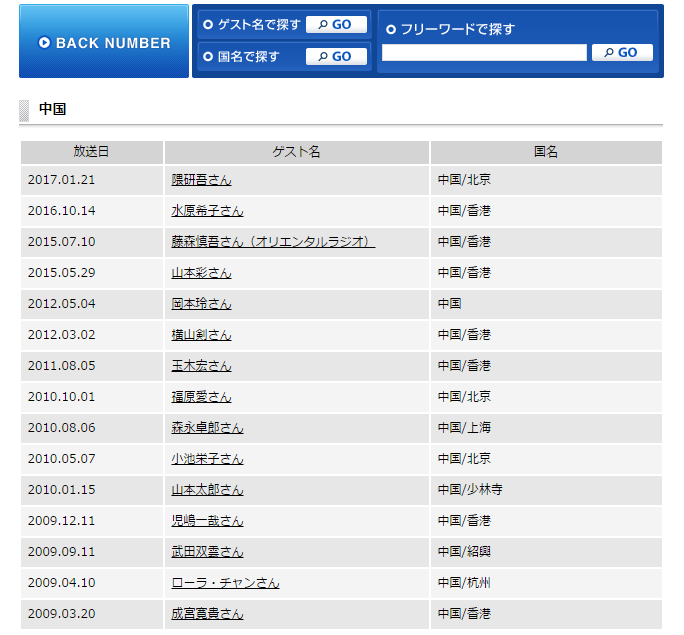The height and width of the screenshot is (635, 684).
Task: Click GO next to ゲスト名で探す
Action: 336,24
